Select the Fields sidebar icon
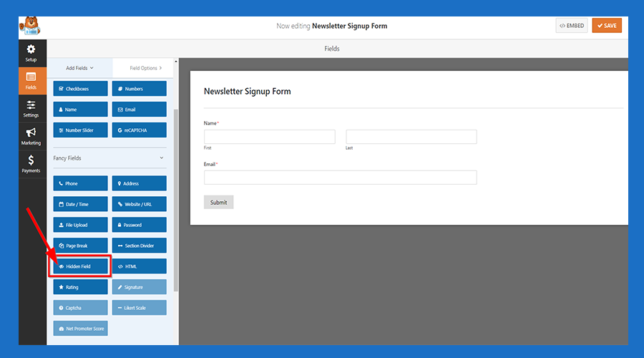 31,80
